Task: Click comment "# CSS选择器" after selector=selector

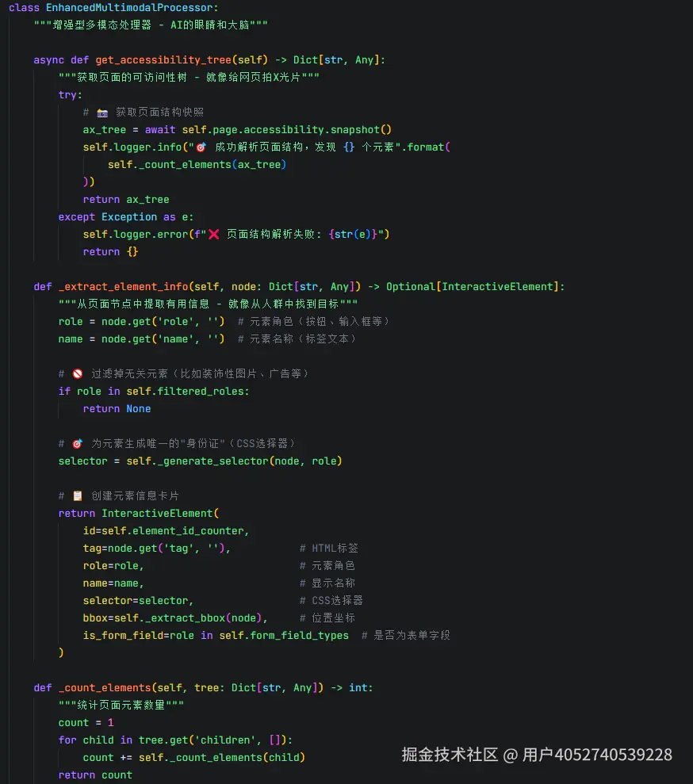Action: (x=331, y=601)
